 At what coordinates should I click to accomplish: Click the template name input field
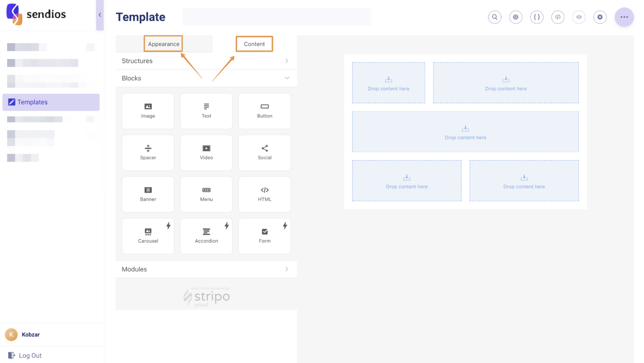pos(276,17)
